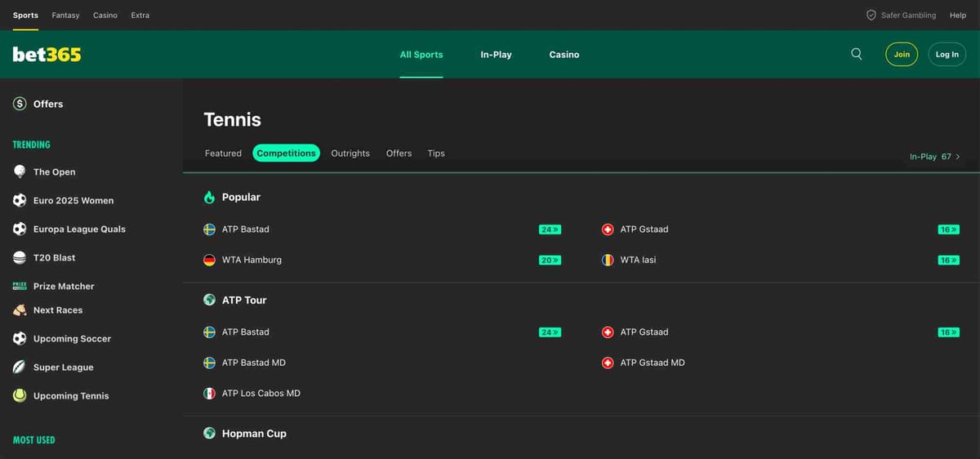Open WTA Hamburg competition
The height and width of the screenshot is (459, 980).
click(x=252, y=260)
